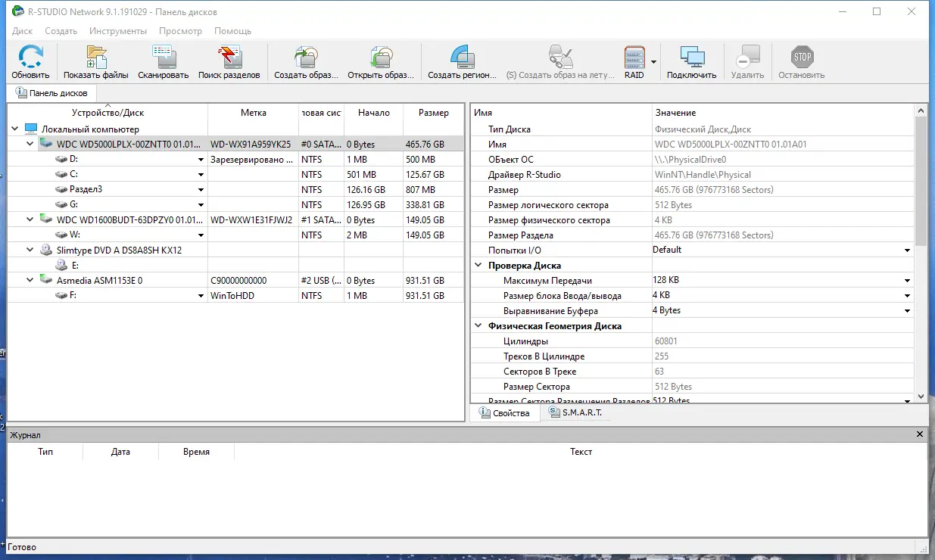Screen dimensions: 935x560
Task: Open dropdown arrow beside partition G:
Action: pos(201,205)
